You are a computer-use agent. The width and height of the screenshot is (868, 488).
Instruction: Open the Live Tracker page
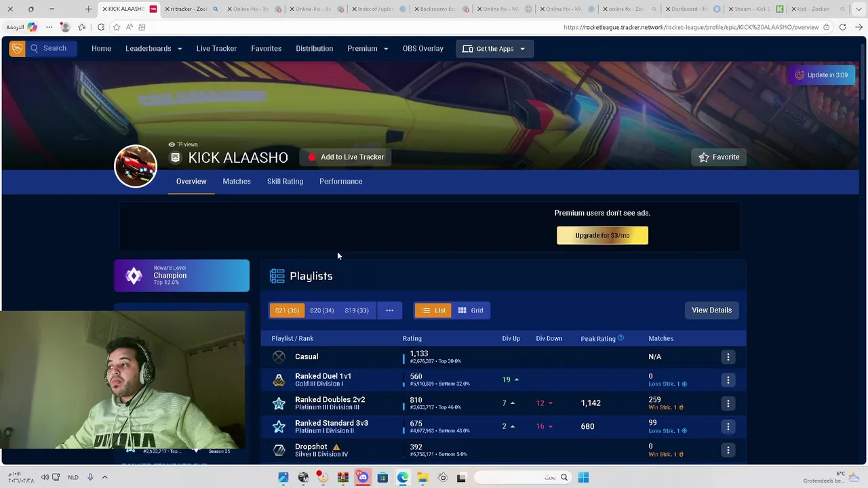click(x=216, y=49)
